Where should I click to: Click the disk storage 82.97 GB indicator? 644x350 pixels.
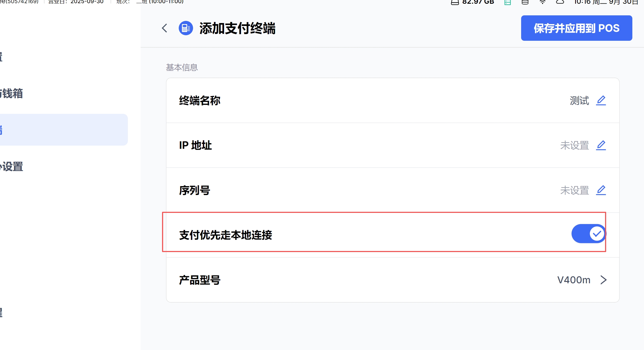[x=473, y=2]
